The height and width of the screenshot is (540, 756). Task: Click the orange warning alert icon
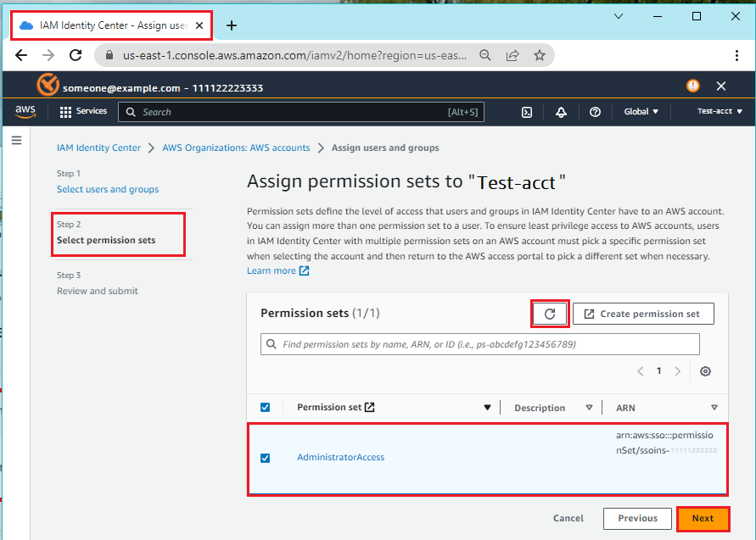pyautogui.click(x=693, y=86)
